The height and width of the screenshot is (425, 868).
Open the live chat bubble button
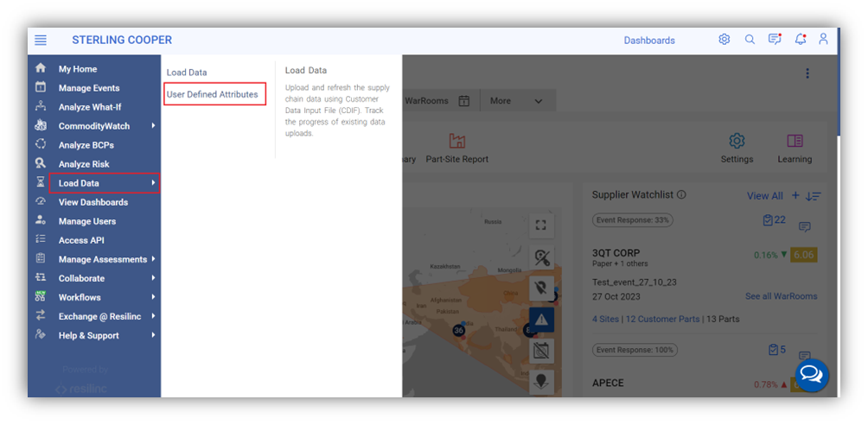click(812, 375)
